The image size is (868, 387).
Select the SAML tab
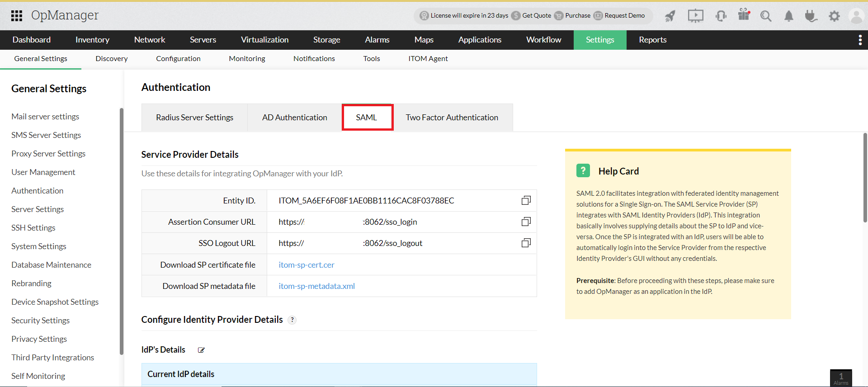click(x=368, y=118)
